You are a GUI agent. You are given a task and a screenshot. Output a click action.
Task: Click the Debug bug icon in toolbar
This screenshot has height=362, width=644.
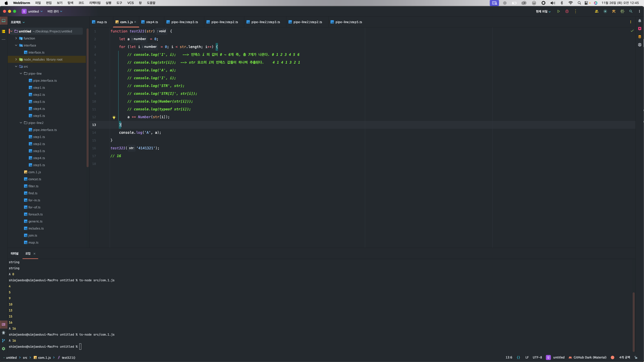567,11
